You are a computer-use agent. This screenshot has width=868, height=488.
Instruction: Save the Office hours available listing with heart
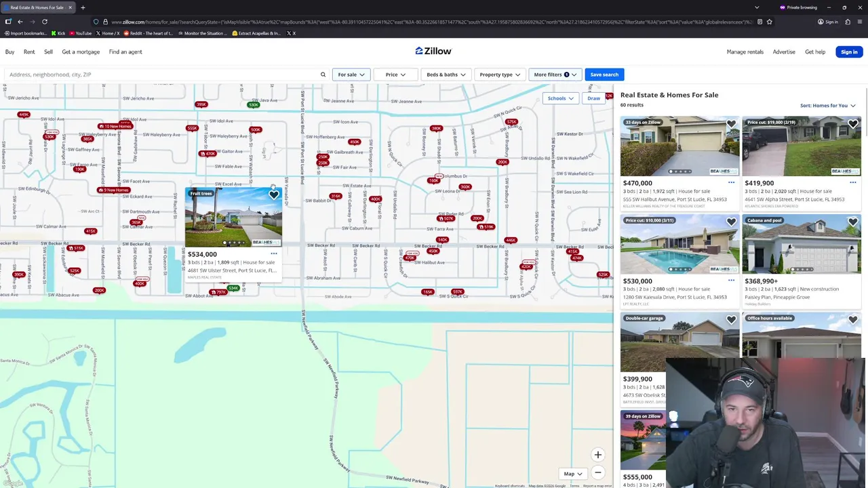point(852,319)
